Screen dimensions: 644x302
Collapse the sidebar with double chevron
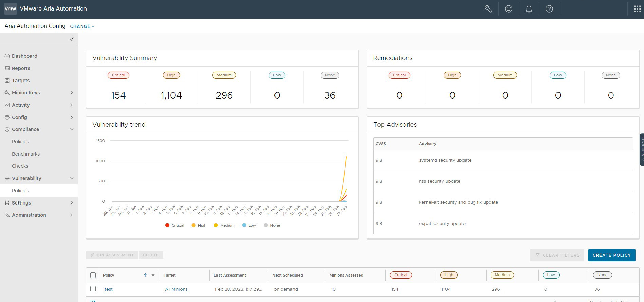click(72, 39)
